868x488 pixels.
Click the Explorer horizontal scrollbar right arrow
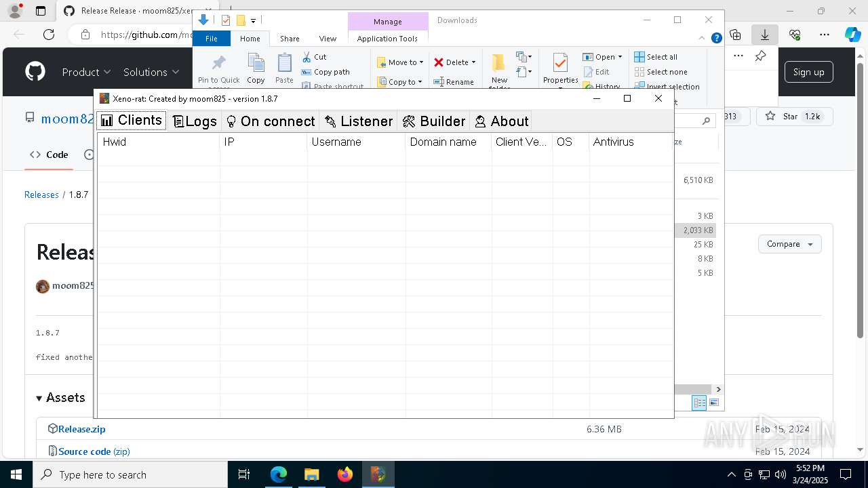pyautogui.click(x=718, y=389)
